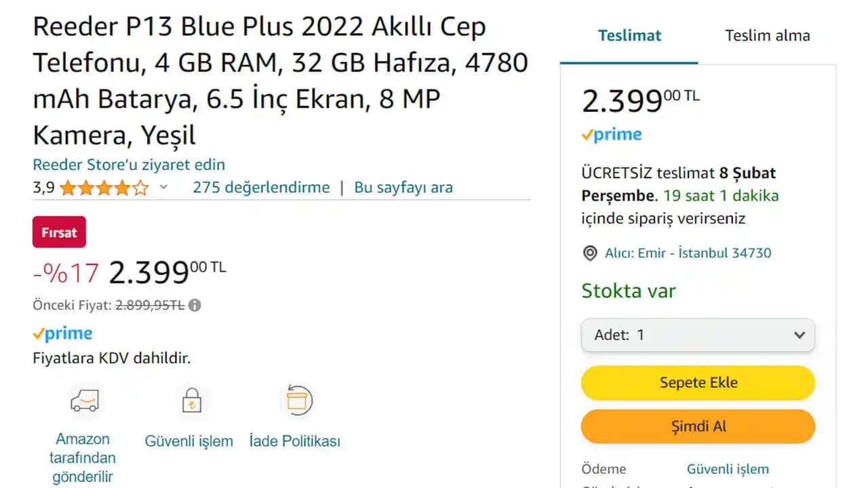The height and width of the screenshot is (488, 868).
Task: Select the Teslimat tab
Action: click(x=629, y=35)
